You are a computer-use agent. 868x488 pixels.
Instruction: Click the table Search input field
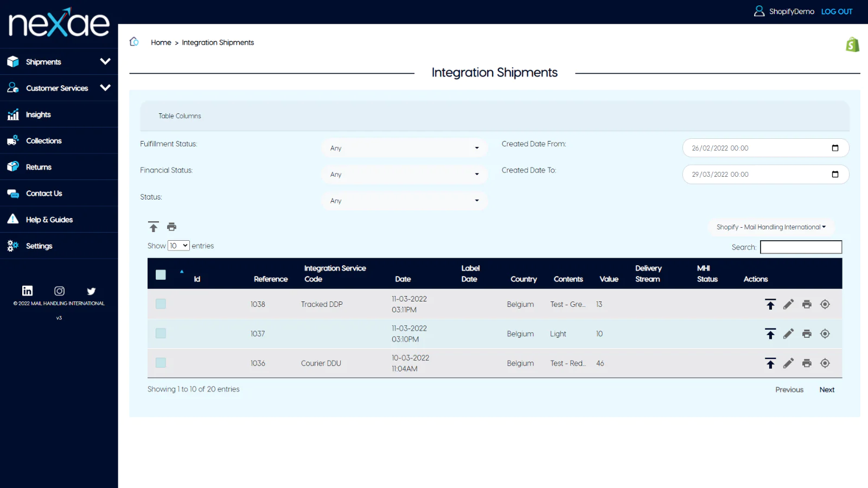801,247
